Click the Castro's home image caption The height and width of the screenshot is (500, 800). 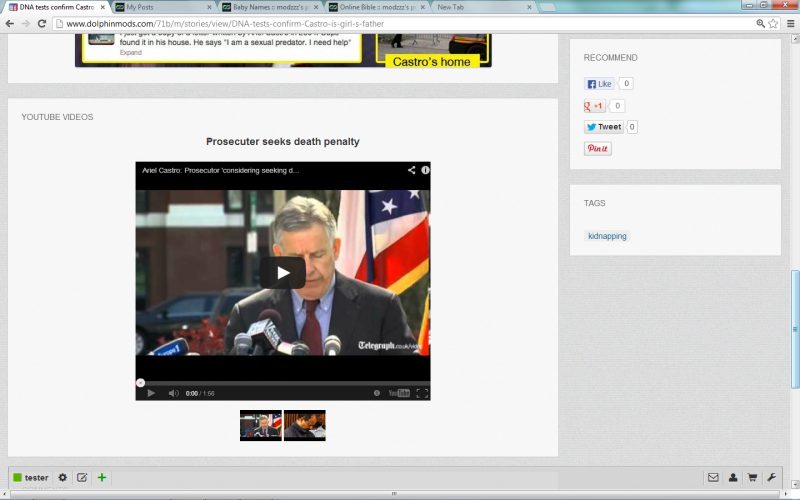coord(432,62)
